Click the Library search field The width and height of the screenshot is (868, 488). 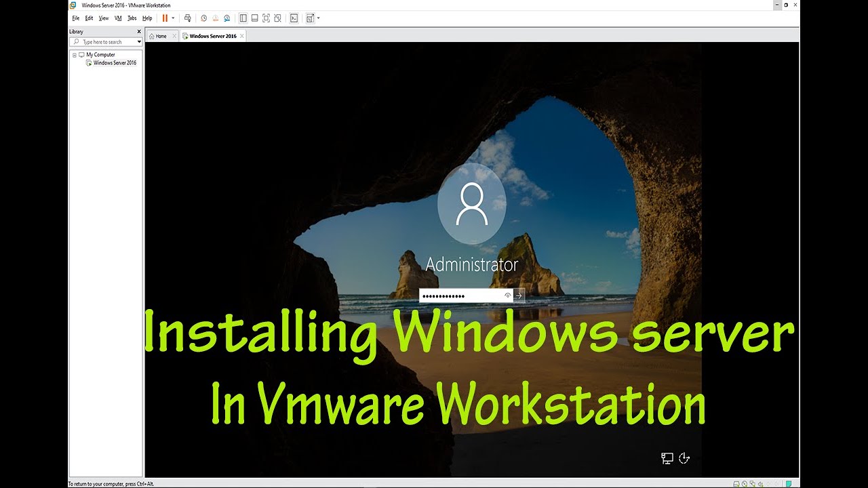click(106, 42)
